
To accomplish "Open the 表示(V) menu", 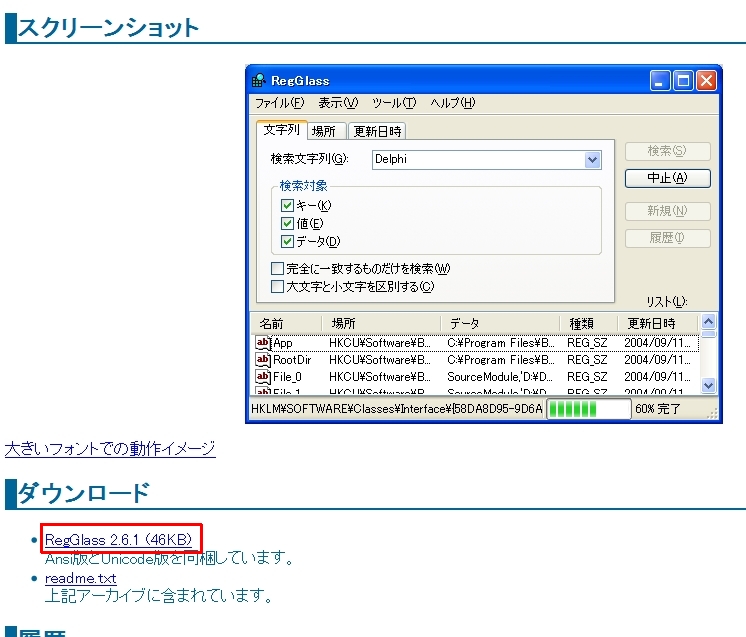I will coord(338,103).
